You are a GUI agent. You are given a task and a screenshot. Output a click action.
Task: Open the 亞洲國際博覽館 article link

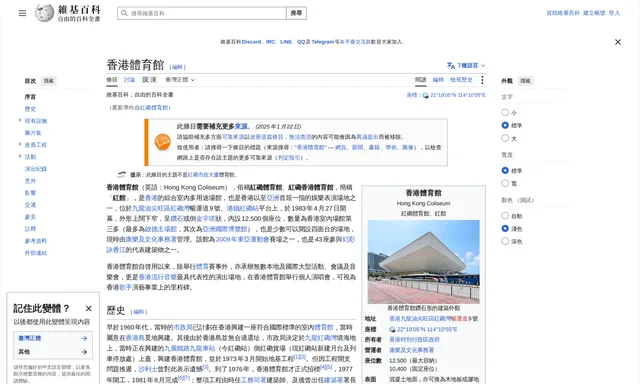[x=225, y=229]
